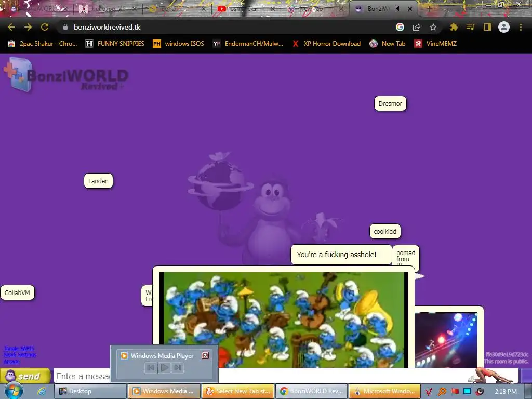Click the Smurfs video embed

click(284, 320)
